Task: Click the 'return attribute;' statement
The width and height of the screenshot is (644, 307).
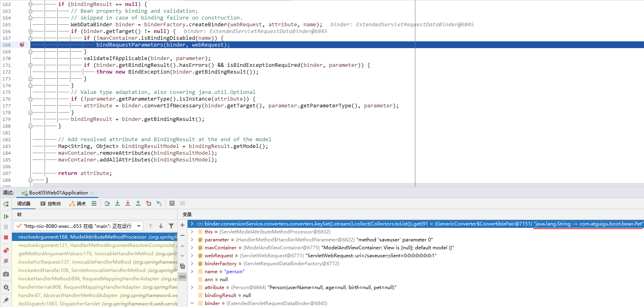Action: (x=85, y=173)
